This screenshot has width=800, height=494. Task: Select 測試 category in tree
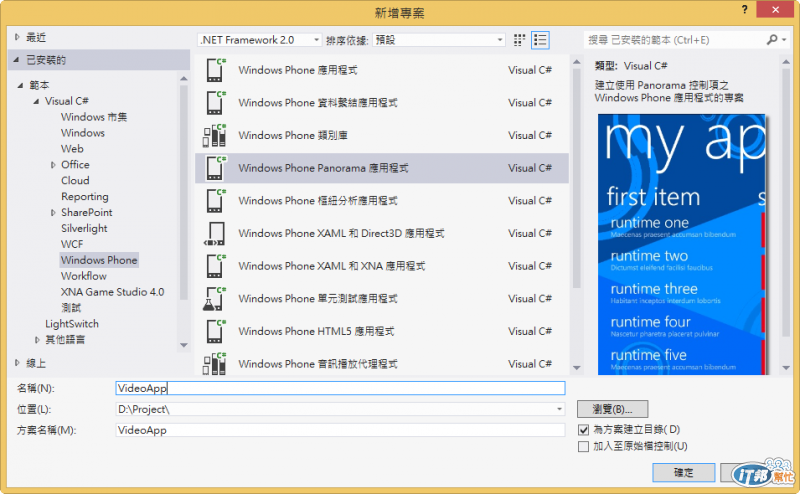71,308
